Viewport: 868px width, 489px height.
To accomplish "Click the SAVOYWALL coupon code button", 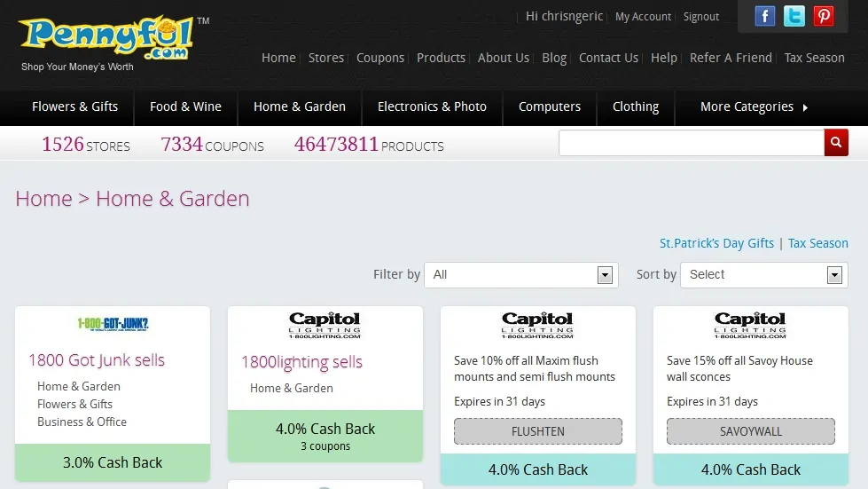I will point(751,431).
